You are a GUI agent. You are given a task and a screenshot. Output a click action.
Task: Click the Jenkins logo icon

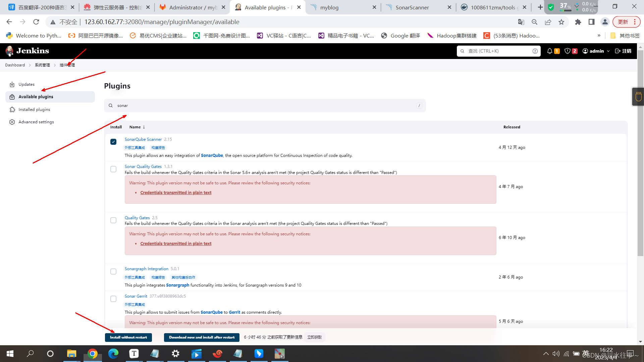(x=10, y=51)
